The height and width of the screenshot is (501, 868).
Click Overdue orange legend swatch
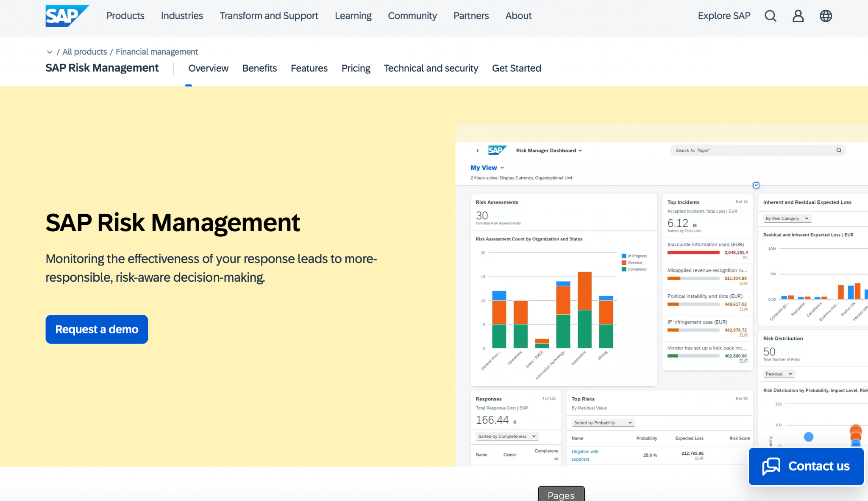coord(624,263)
